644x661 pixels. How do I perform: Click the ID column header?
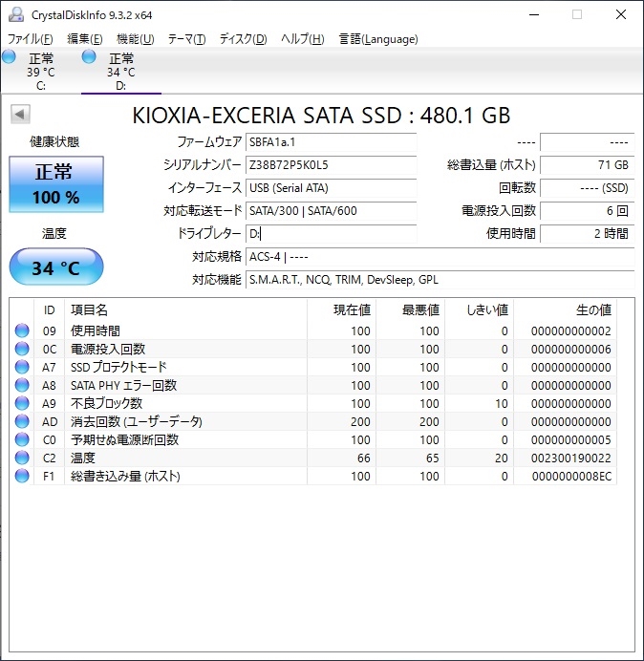click(50, 310)
